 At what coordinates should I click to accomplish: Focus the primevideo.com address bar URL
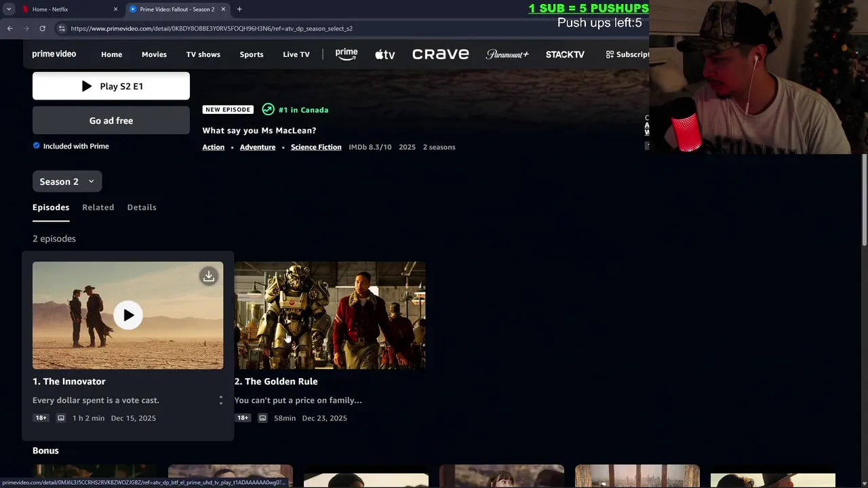pos(212,28)
